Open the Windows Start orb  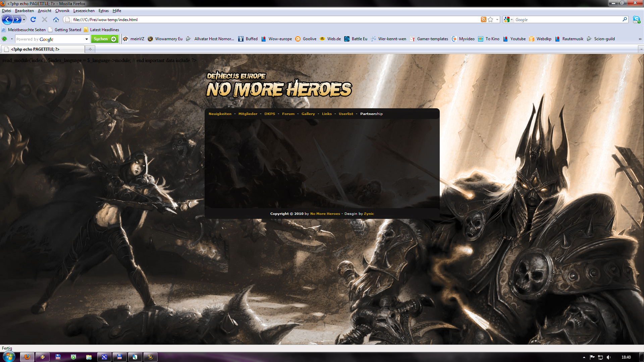[9, 357]
